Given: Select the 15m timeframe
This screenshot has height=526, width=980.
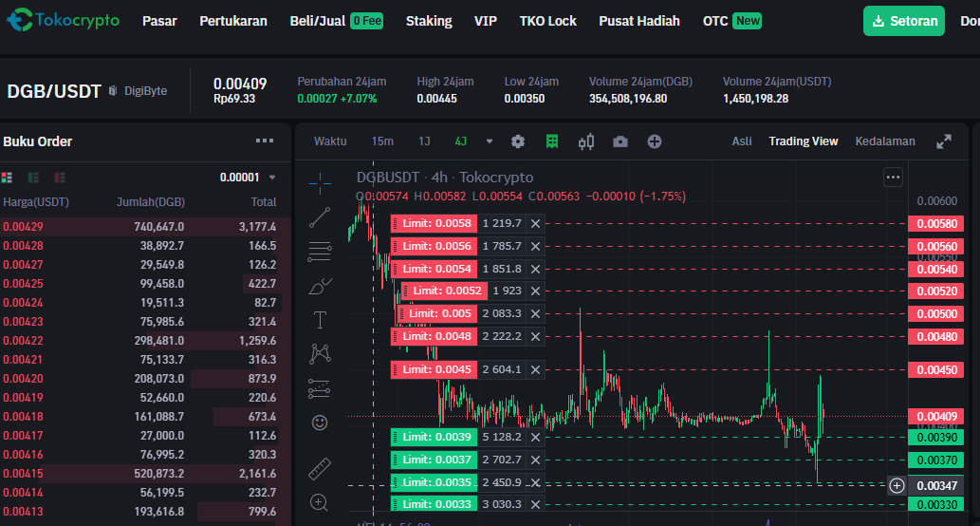Looking at the screenshot, I should tap(382, 141).
